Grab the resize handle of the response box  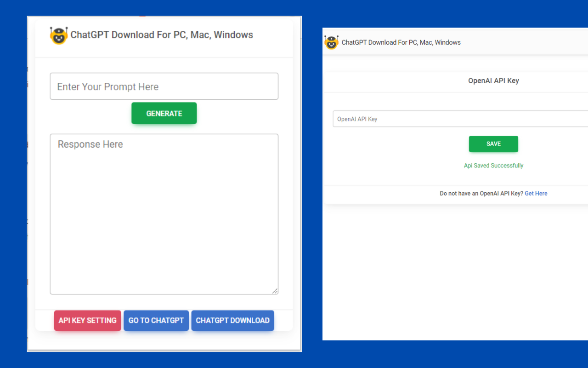[x=275, y=291]
